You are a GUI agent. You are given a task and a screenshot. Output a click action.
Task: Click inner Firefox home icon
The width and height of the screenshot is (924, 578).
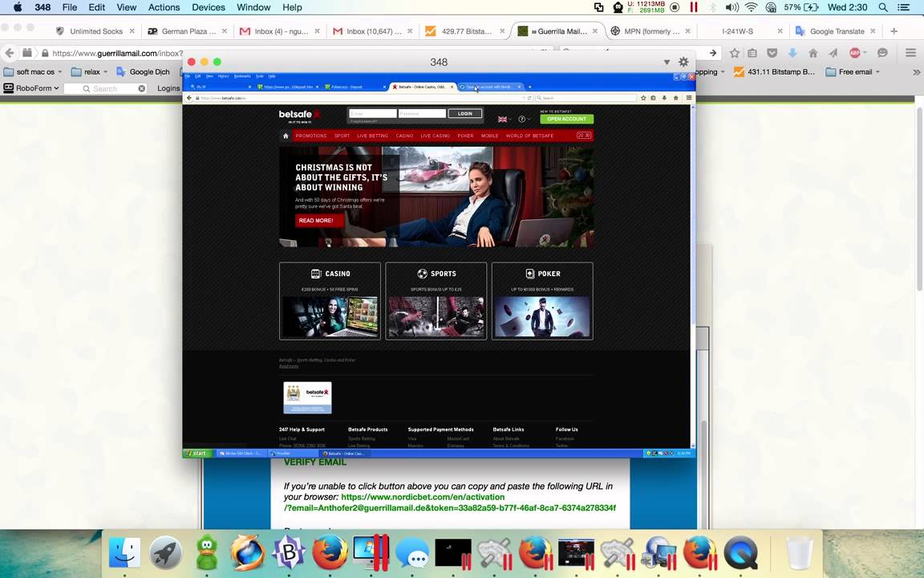point(675,98)
